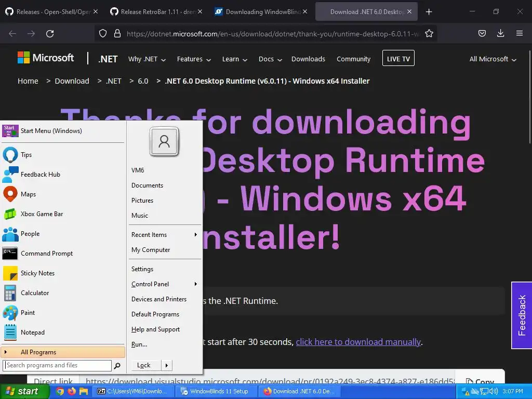The image size is (532, 399).
Task: Launch Notepad from Start menu
Action: click(x=63, y=332)
